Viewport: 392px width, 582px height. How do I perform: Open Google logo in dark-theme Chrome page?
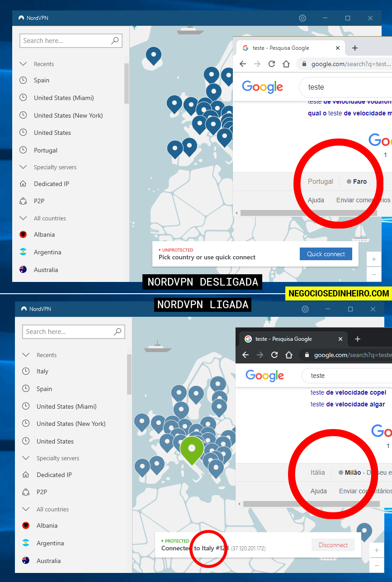(x=265, y=375)
